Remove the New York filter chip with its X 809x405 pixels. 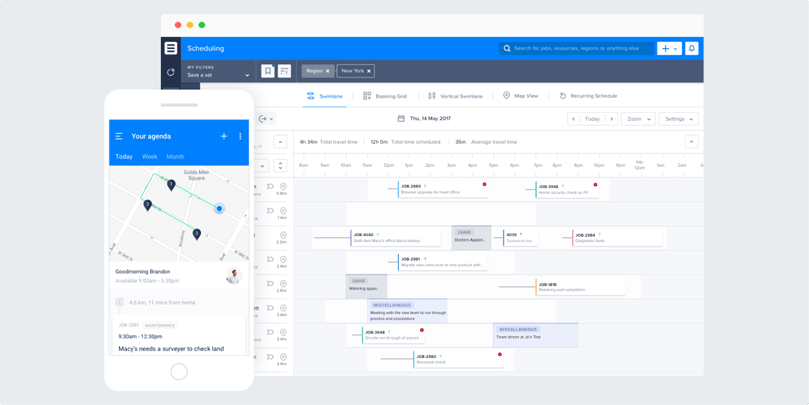click(x=368, y=71)
